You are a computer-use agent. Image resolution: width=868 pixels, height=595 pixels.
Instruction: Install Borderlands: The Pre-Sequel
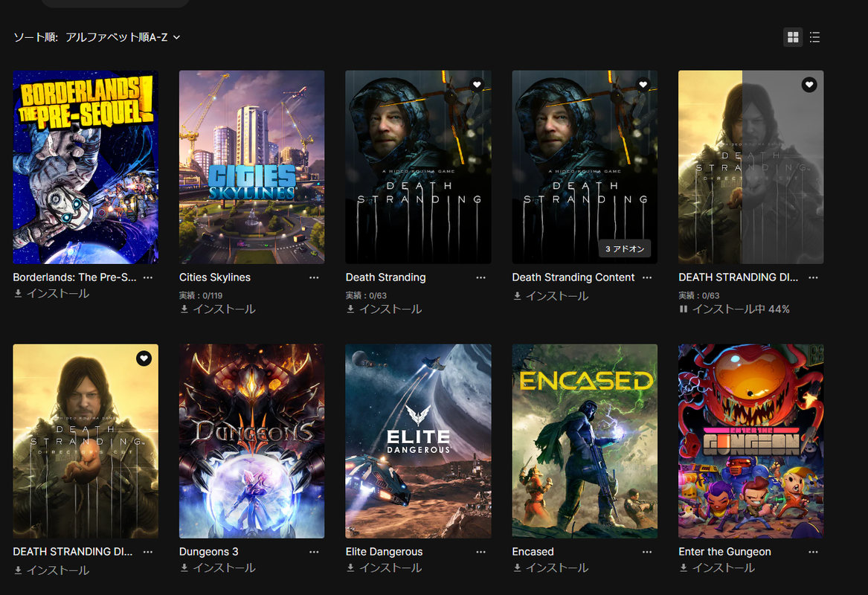point(51,293)
